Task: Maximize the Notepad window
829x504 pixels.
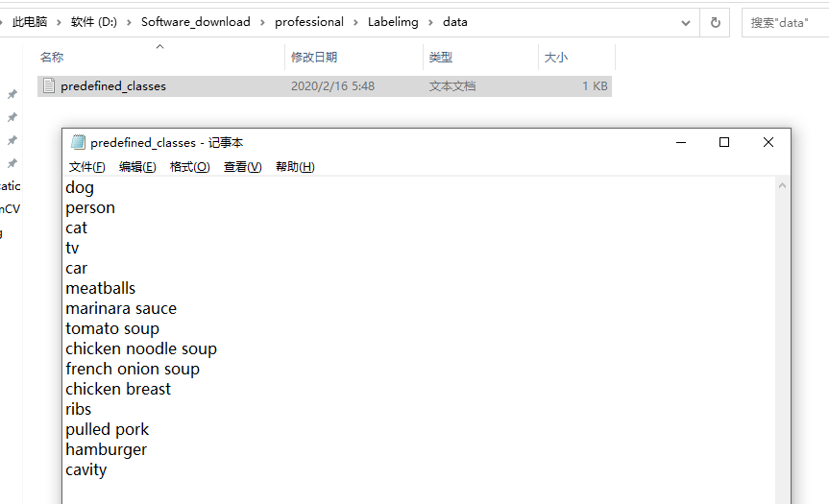Action: tap(724, 143)
